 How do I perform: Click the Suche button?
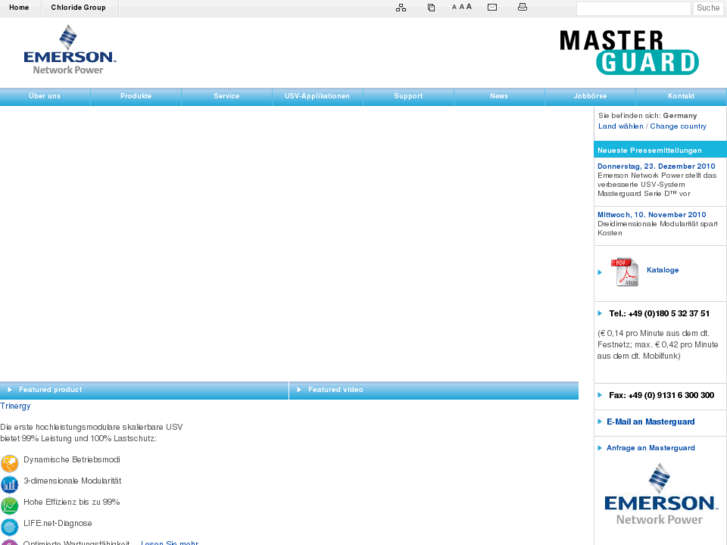(x=708, y=8)
